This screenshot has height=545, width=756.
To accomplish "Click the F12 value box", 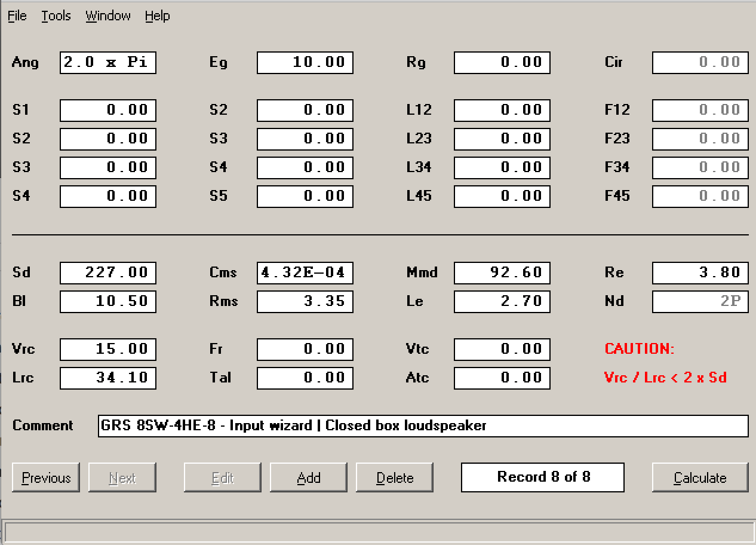I will pos(700,111).
